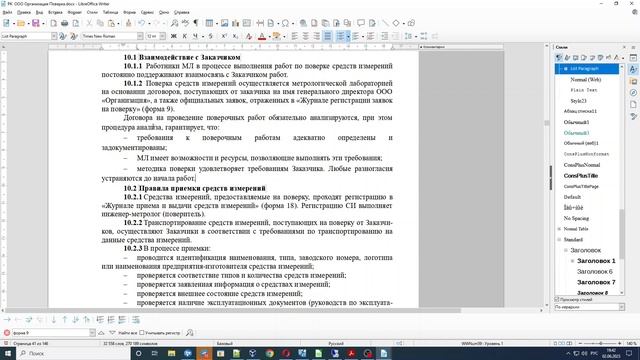640x360 pixels.
Task: Apply superscript formatting
Action: point(224,36)
